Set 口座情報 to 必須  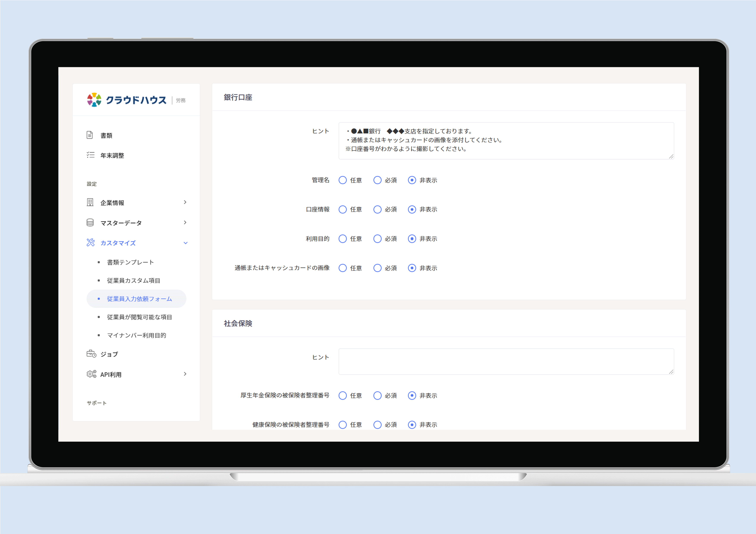377,210
